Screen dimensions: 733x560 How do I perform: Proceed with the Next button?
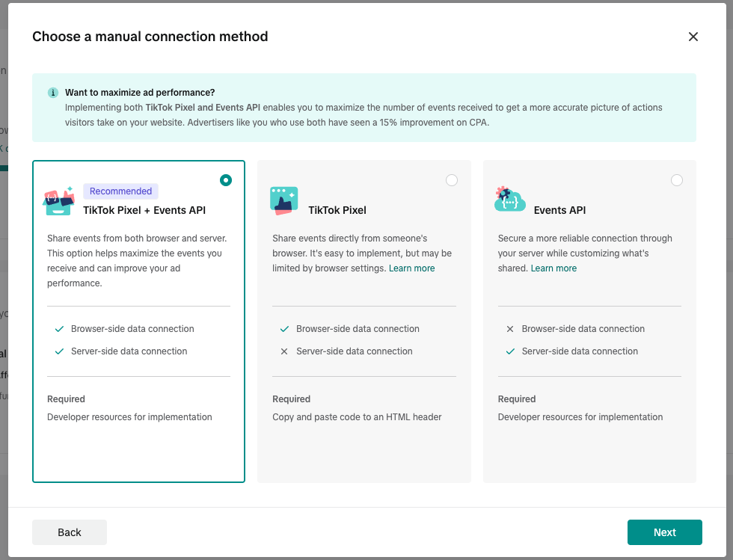[664, 532]
